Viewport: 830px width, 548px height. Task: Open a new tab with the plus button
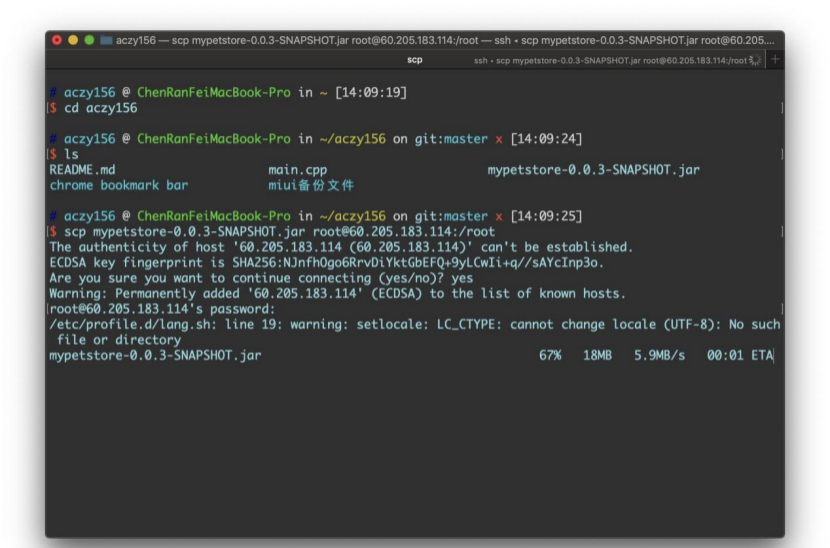coord(775,60)
